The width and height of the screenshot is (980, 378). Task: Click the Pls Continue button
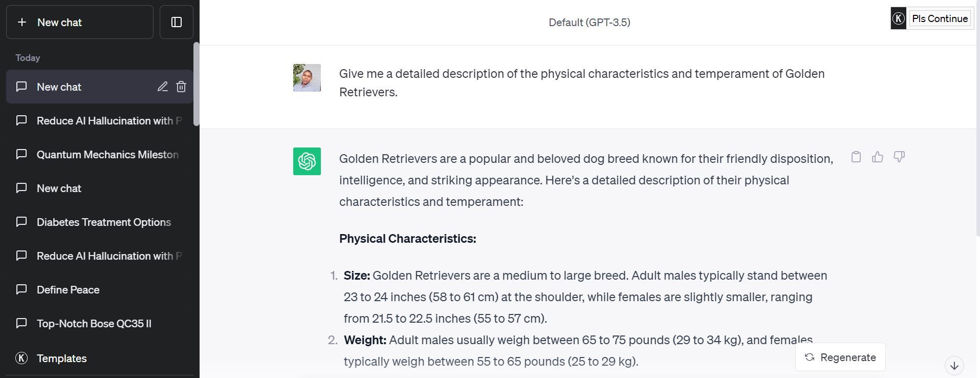click(940, 18)
